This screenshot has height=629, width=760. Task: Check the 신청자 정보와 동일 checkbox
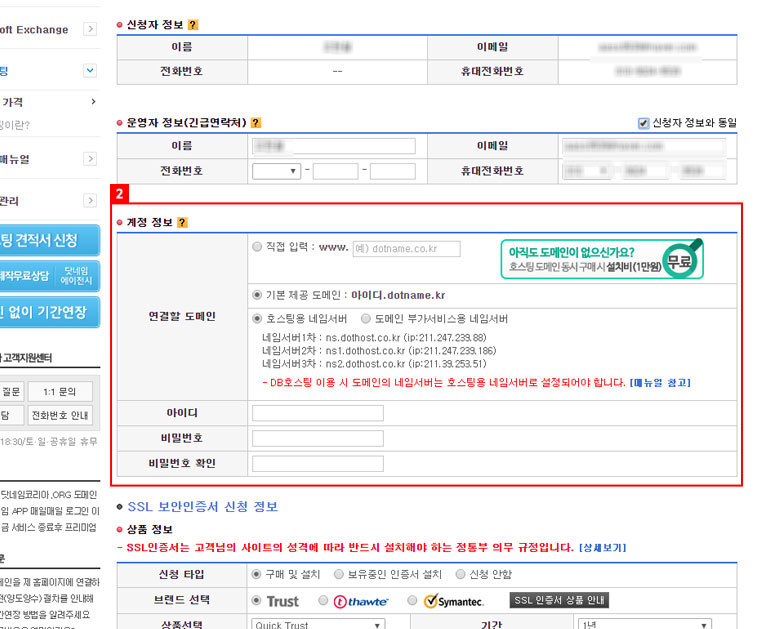643,123
